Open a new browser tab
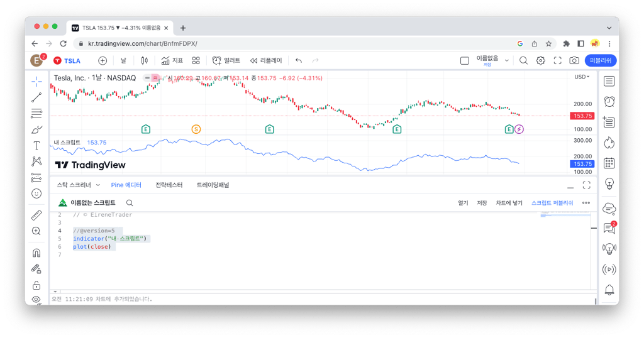The width and height of the screenshot is (644, 338). coord(183,28)
